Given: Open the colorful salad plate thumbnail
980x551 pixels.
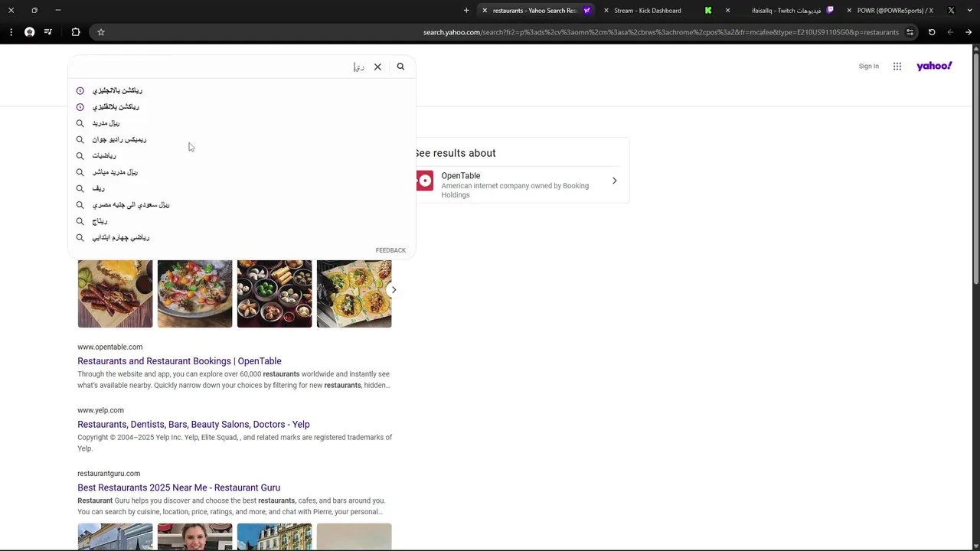Looking at the screenshot, I should (194, 294).
